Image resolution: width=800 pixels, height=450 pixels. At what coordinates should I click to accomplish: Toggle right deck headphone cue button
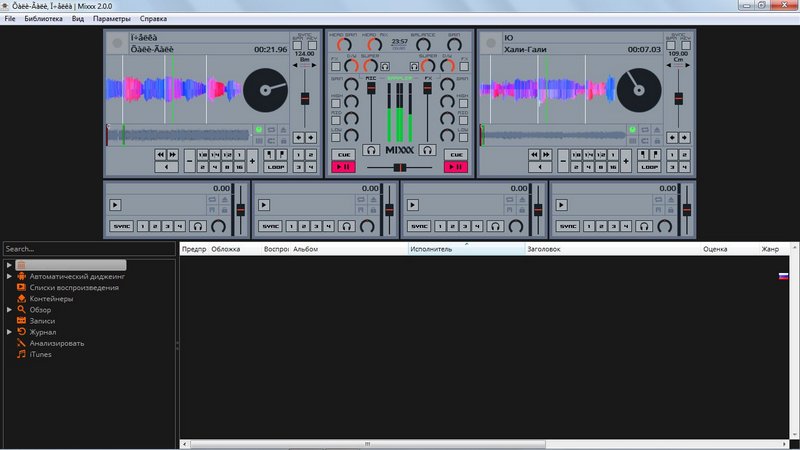pyautogui.click(x=427, y=150)
